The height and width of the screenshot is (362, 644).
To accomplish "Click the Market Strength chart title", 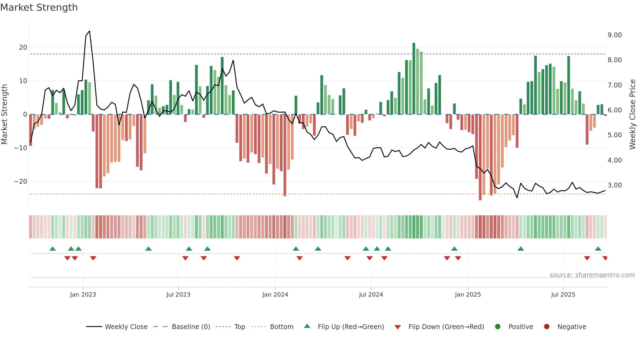I will point(39,8).
